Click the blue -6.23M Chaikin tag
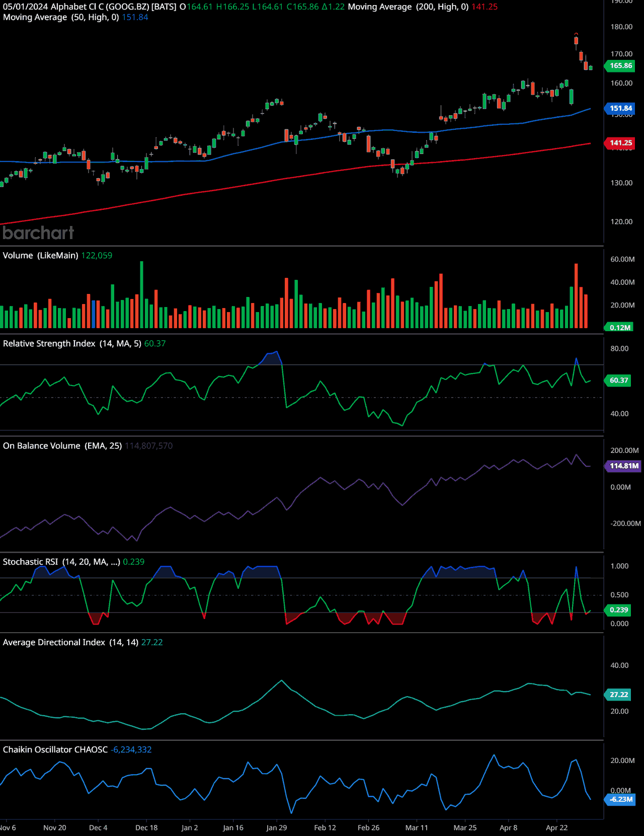 point(620,799)
